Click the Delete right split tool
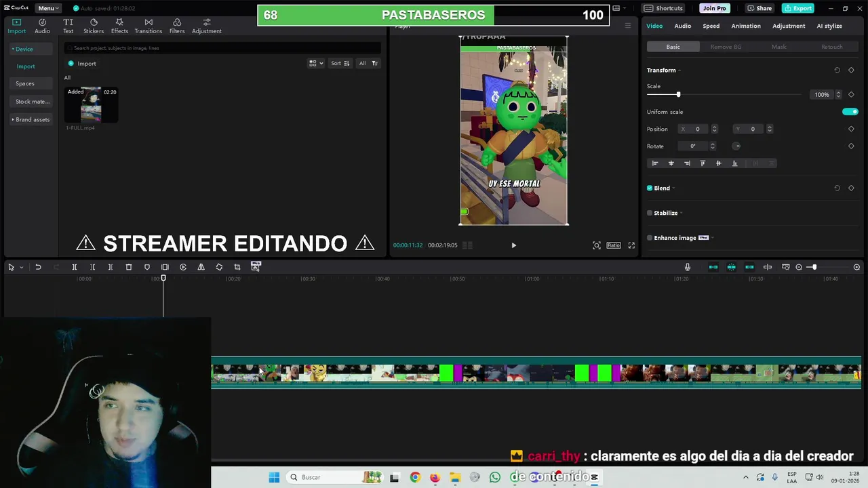Screen dimensions: 868x488 [111, 267]
